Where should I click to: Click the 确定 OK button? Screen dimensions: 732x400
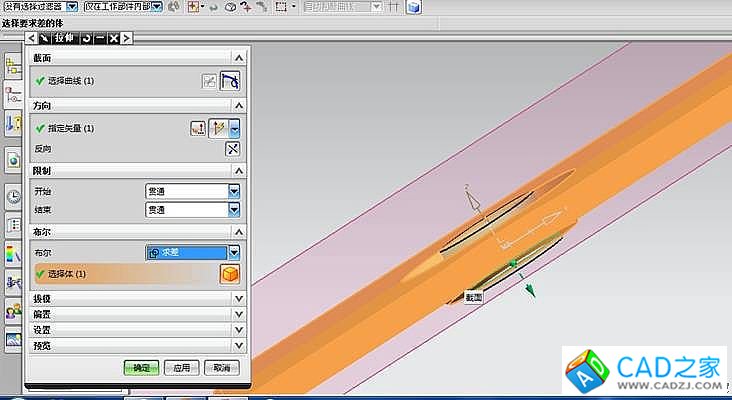tap(141, 367)
